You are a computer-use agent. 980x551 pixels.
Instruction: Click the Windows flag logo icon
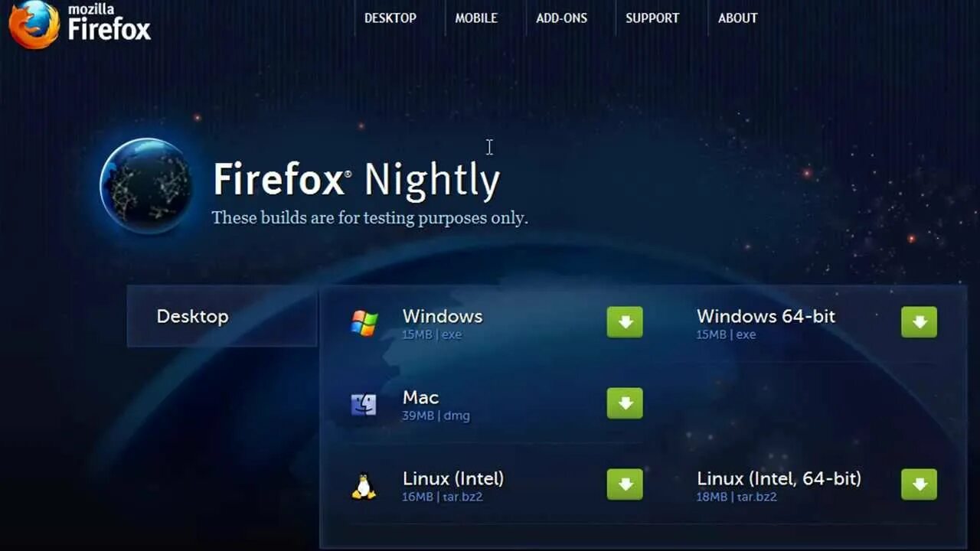364,323
